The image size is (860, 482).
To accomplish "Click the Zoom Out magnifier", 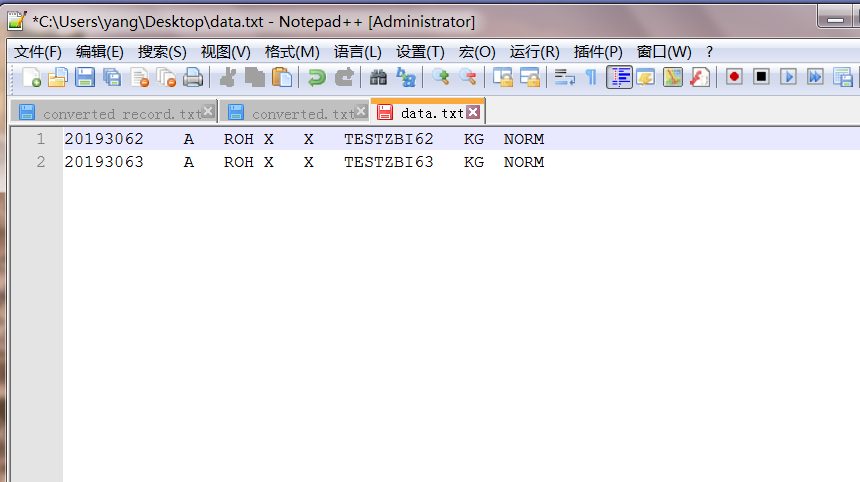I will [468, 77].
